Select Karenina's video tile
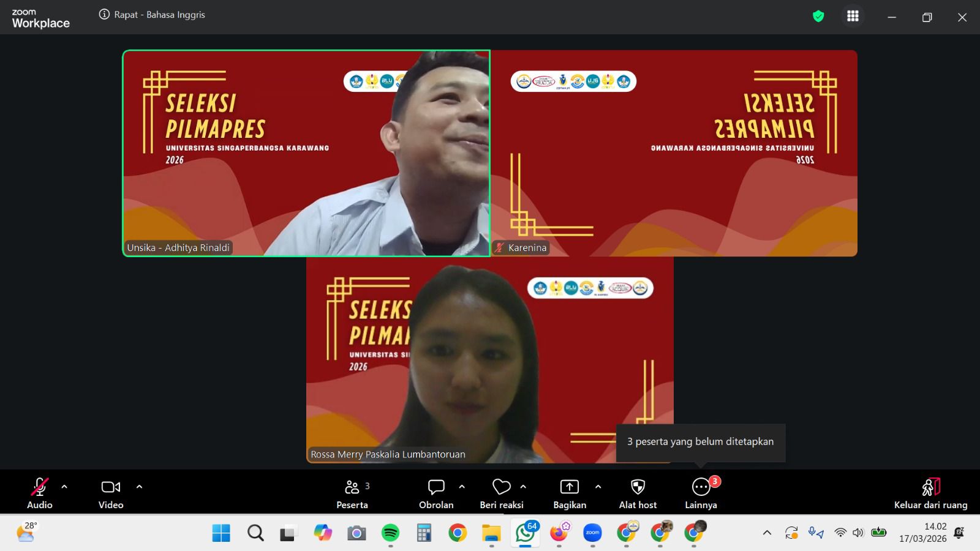The width and height of the screenshot is (980, 551). tap(674, 153)
